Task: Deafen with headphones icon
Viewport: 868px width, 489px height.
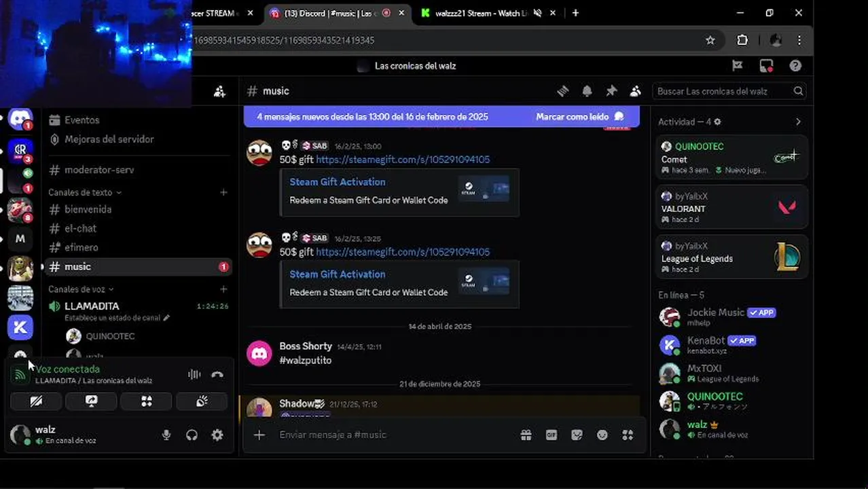Action: [192, 435]
